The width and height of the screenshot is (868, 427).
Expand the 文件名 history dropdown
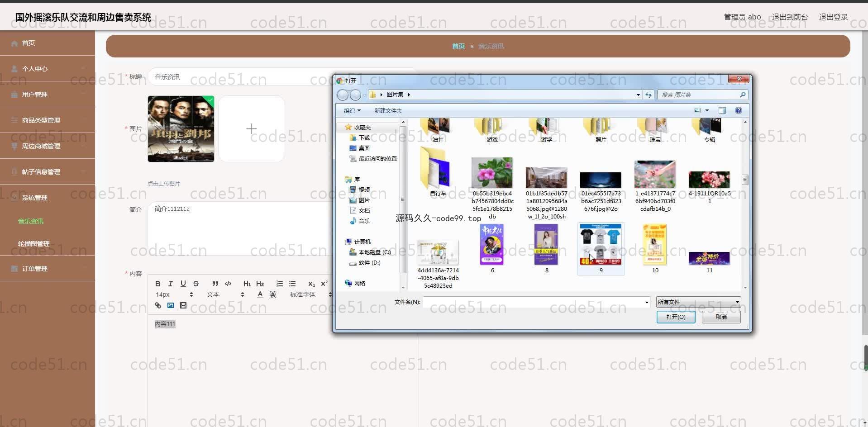coord(647,302)
